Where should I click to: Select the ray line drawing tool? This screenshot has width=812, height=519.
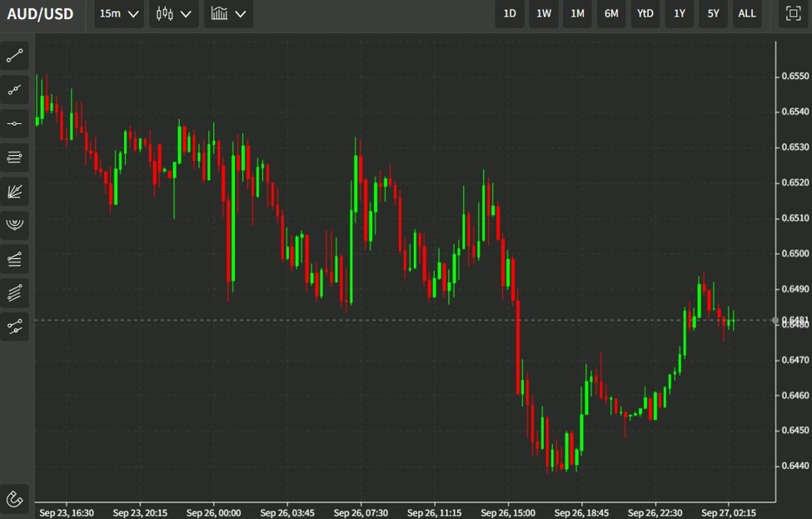pos(15,90)
